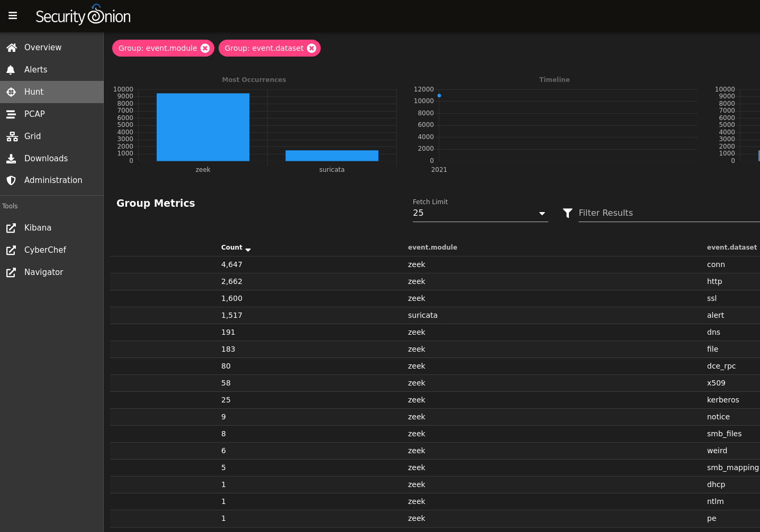
Task: Click the file dataset cell
Action: pos(713,349)
